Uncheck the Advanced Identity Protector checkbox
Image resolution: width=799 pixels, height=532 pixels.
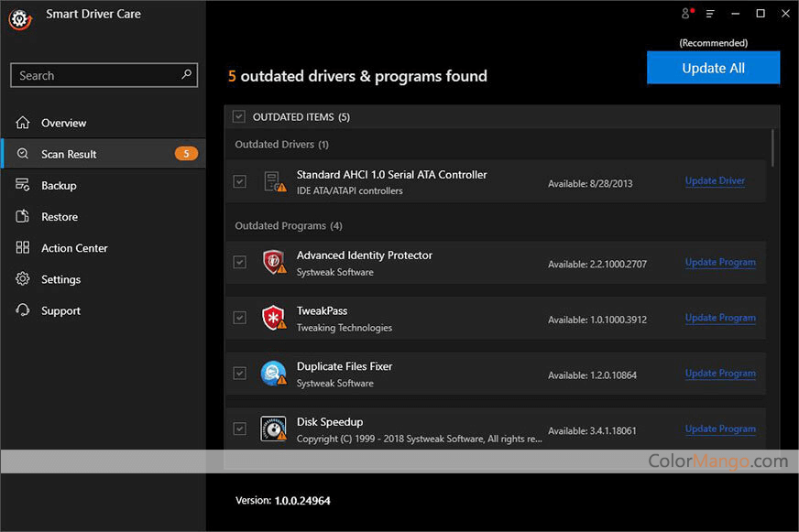coord(239,262)
